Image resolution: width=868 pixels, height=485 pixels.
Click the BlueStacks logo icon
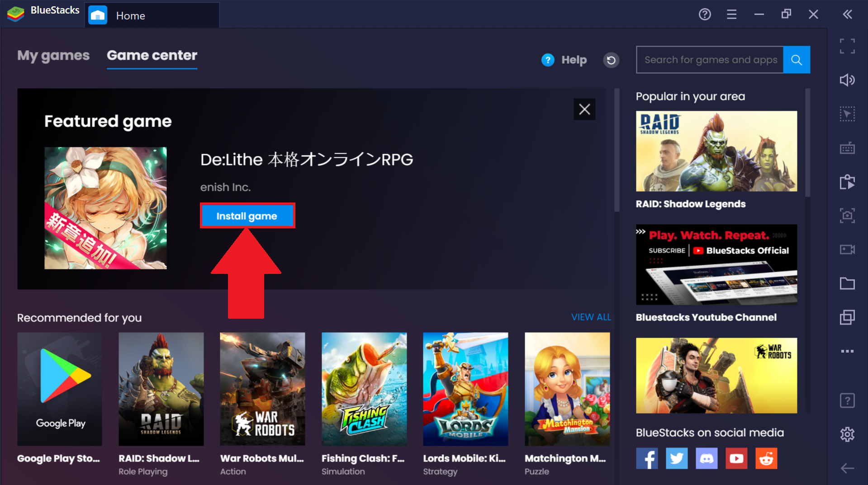(x=15, y=14)
